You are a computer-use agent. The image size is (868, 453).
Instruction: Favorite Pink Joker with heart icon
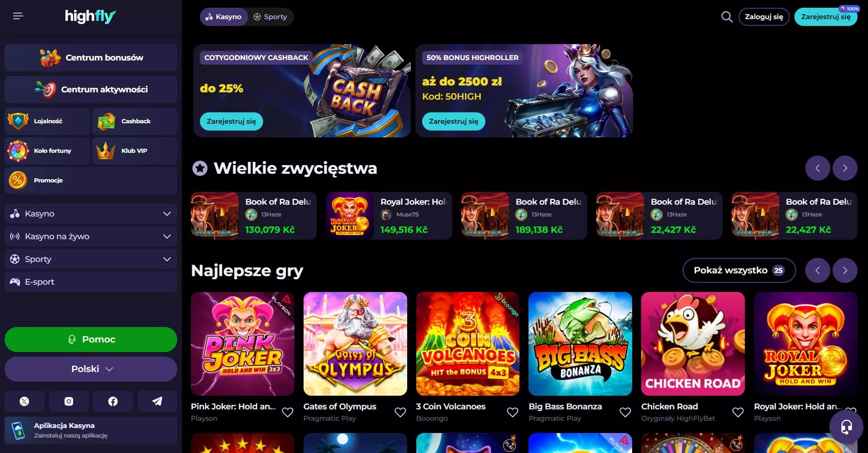(x=288, y=412)
